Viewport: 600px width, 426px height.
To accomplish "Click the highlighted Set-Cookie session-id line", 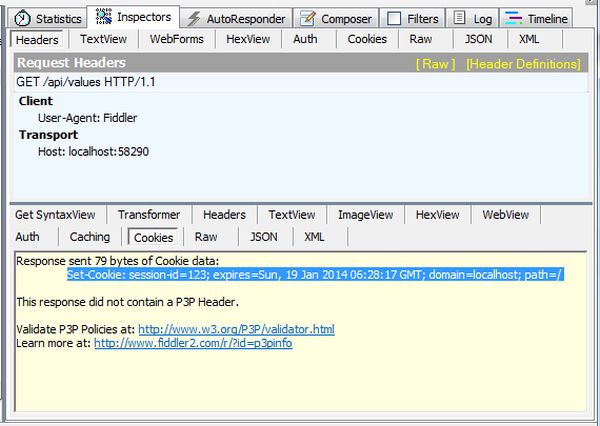I will click(315, 274).
